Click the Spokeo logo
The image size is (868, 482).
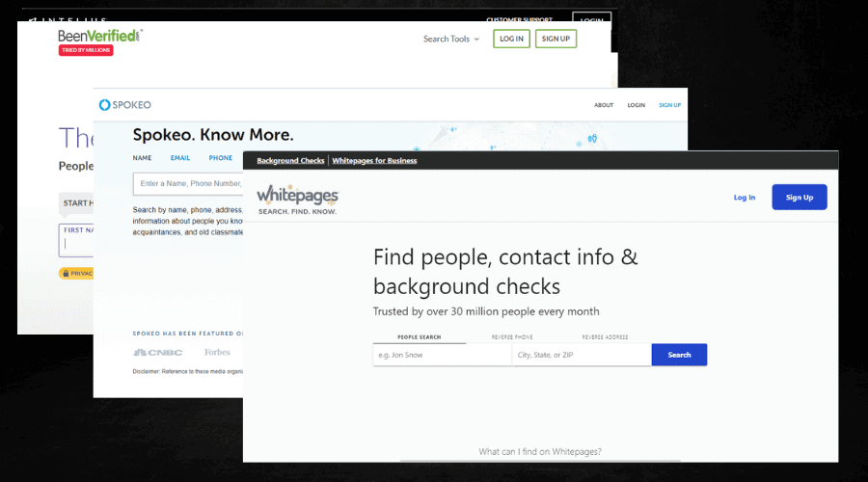coord(125,104)
